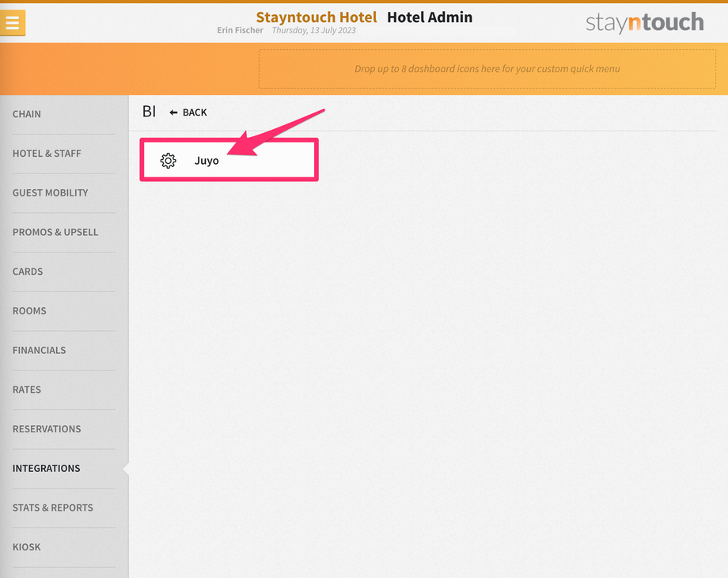Open PROMOS & UPSELL section
The image size is (728, 578).
[x=55, y=232]
